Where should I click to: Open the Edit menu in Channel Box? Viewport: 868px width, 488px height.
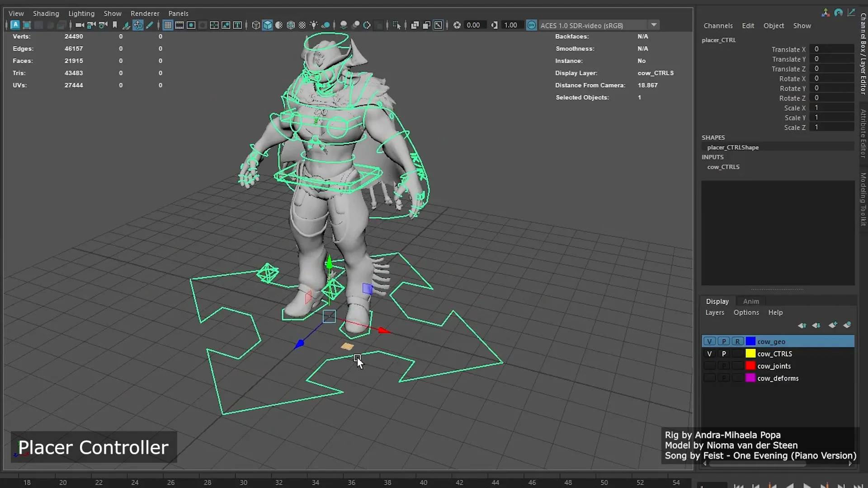tap(748, 26)
